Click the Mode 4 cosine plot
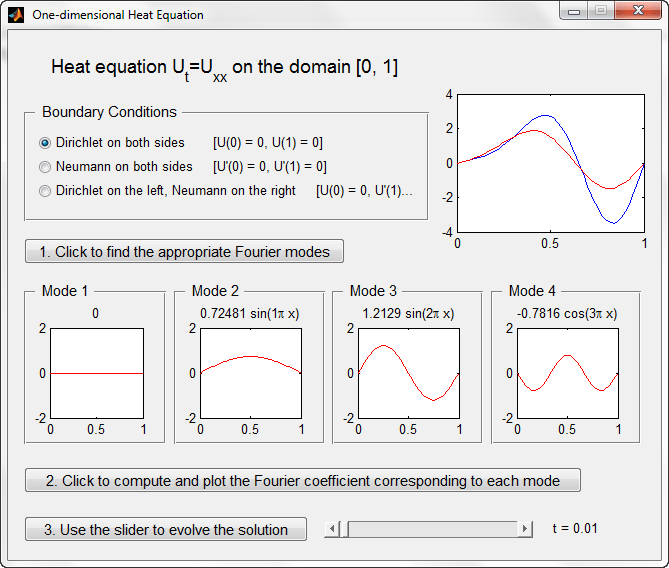This screenshot has height=568, width=669. coord(568,373)
